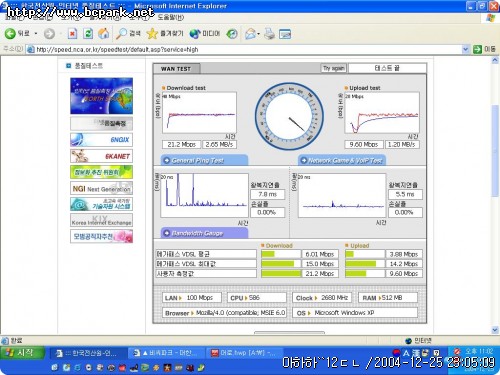The width and height of the screenshot is (500, 375).
Task: Click the History toolbar icon
Action: click(x=232, y=34)
